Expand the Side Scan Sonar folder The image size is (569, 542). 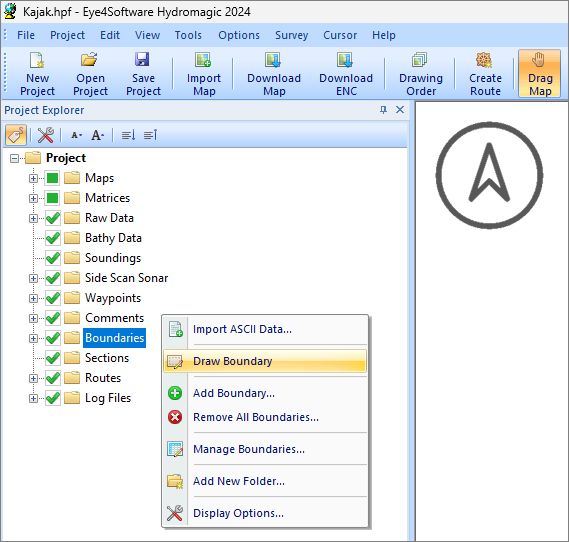tap(33, 278)
